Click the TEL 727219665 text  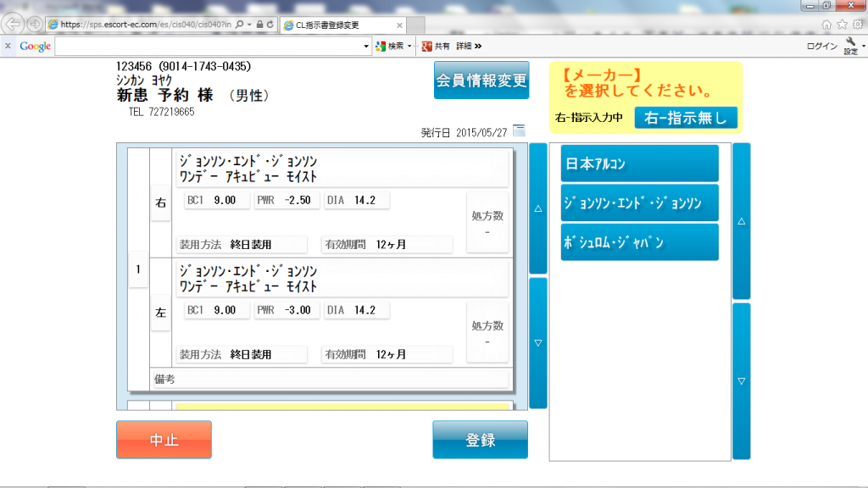tap(162, 112)
